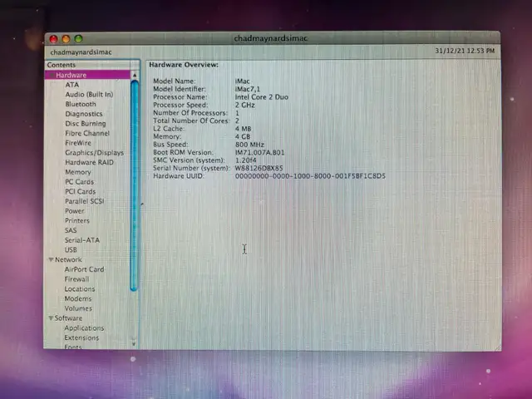Open the Power section
This screenshot has width=532, height=399.
point(74,211)
